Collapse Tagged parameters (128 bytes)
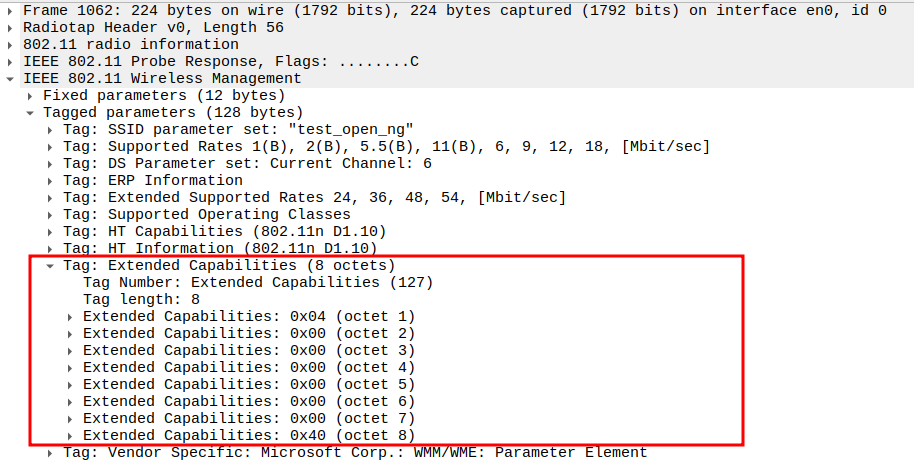Viewport: 914px width, 473px height. [31, 113]
